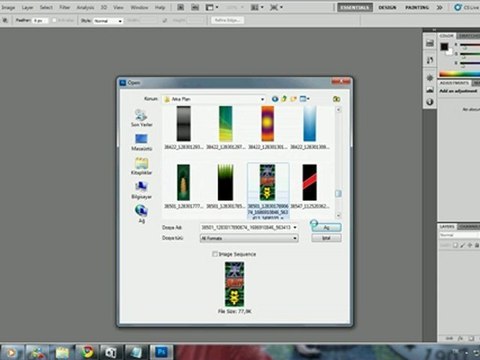
Task: Open the Arrange Documents dropdown
Action: [257, 7]
